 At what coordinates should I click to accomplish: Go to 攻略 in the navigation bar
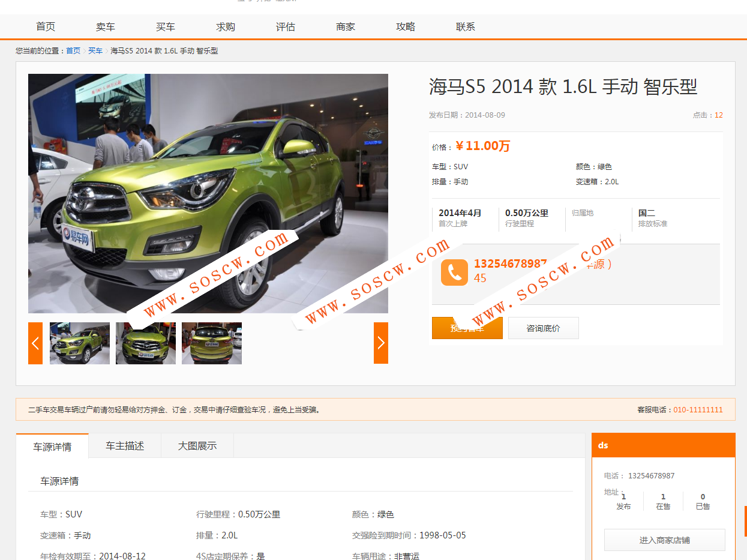tap(406, 26)
